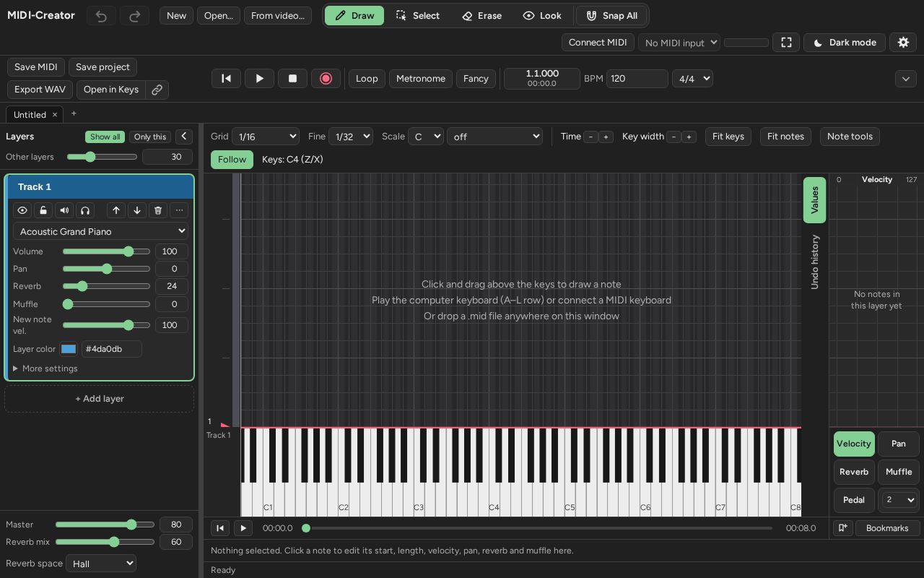Lock Track 1 with the padlock icon
Viewport: 924px width, 578px height.
click(43, 210)
